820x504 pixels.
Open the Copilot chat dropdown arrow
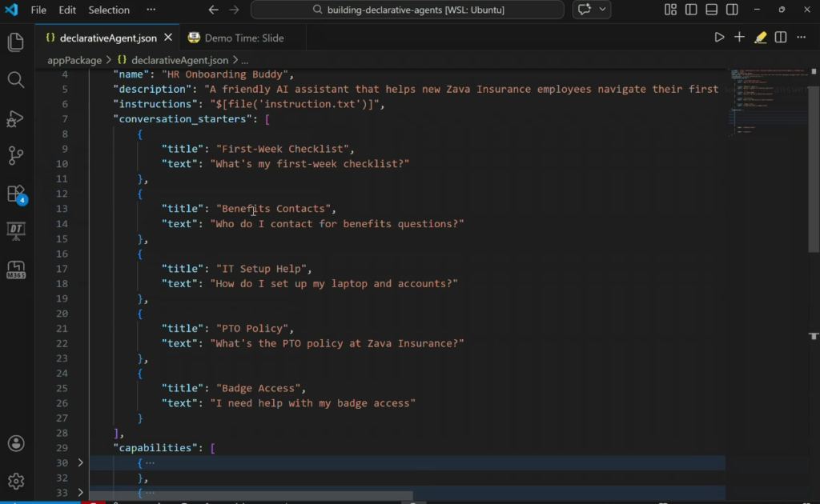[x=602, y=10]
